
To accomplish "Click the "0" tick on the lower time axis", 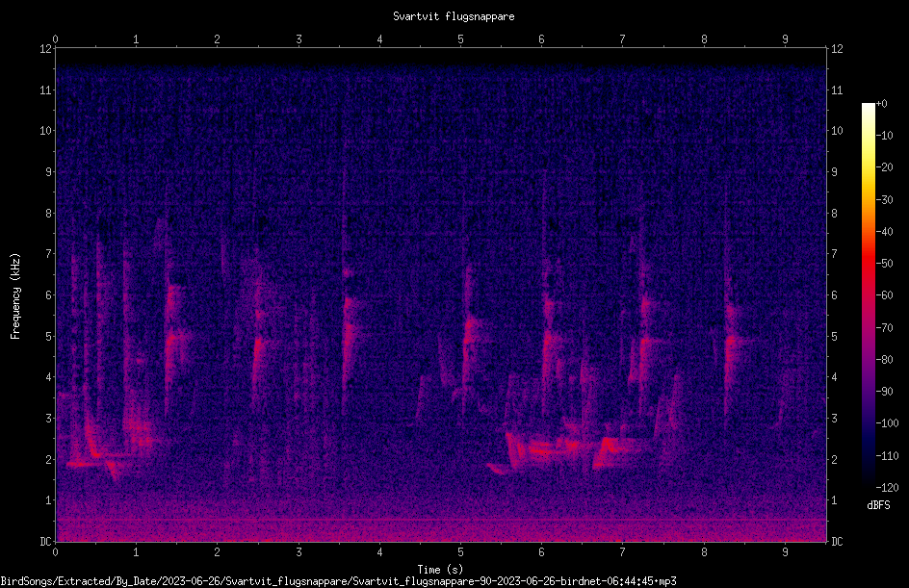I will [55, 552].
